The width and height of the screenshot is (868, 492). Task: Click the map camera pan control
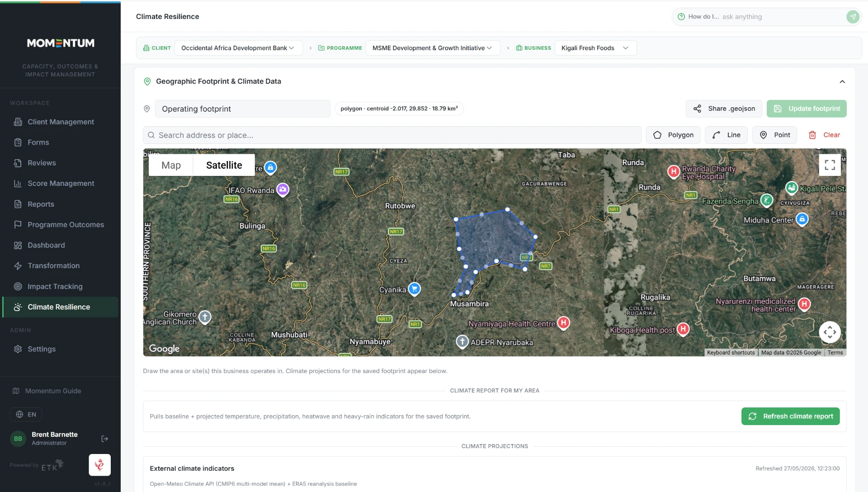pyautogui.click(x=830, y=332)
